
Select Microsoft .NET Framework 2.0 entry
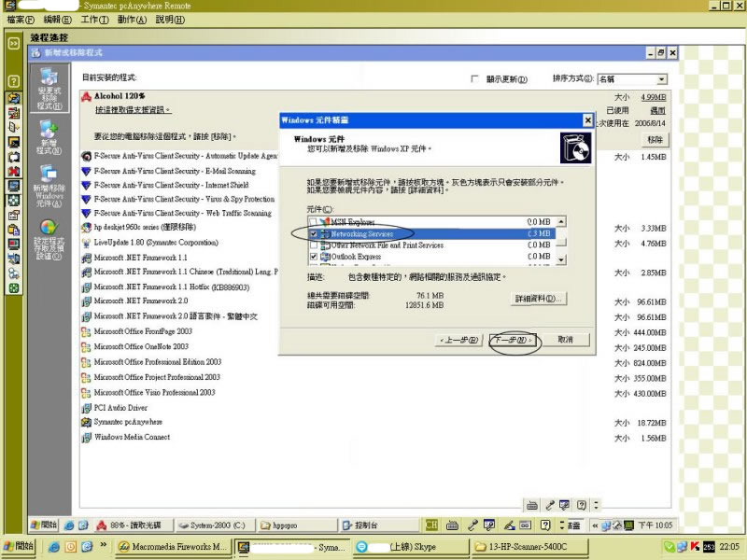(x=141, y=301)
